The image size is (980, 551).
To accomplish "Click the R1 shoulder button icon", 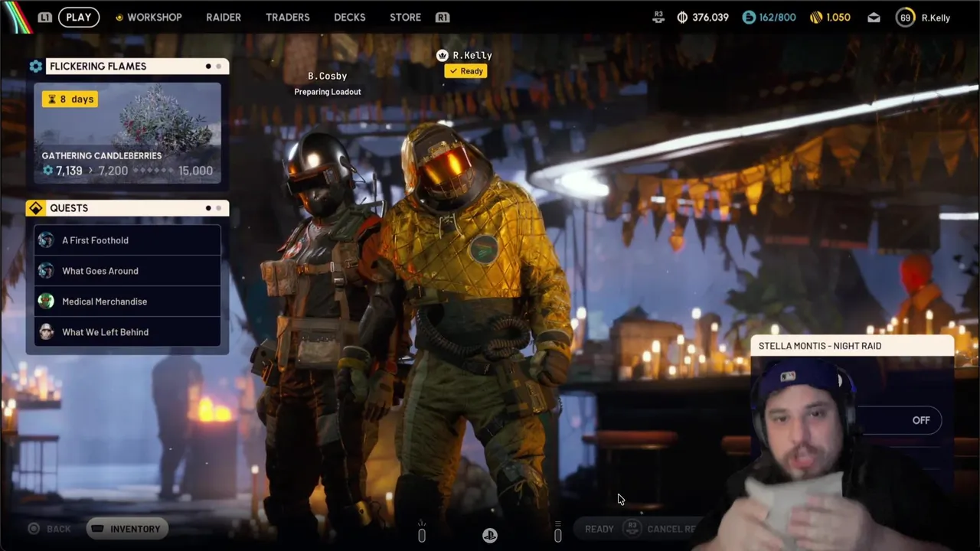I will (443, 17).
